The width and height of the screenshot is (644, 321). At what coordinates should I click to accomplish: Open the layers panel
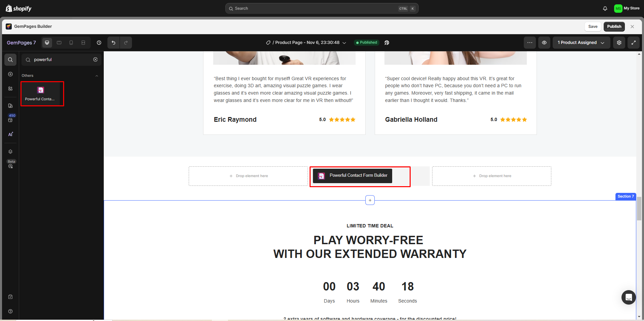(10, 152)
